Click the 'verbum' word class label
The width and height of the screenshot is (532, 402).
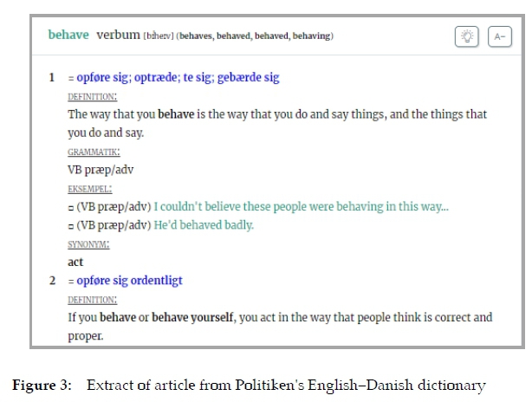click(118, 36)
